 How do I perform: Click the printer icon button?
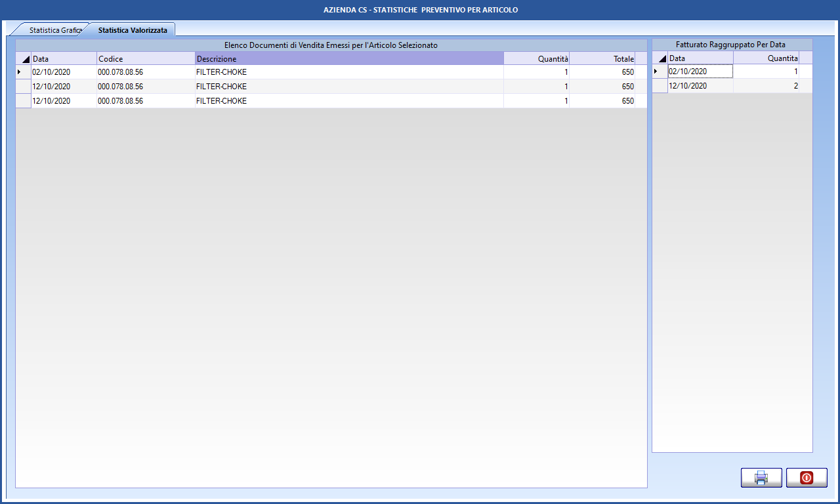point(761,478)
